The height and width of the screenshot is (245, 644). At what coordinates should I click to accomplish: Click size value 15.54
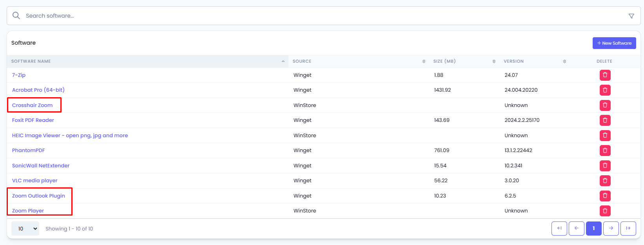[x=440, y=165]
